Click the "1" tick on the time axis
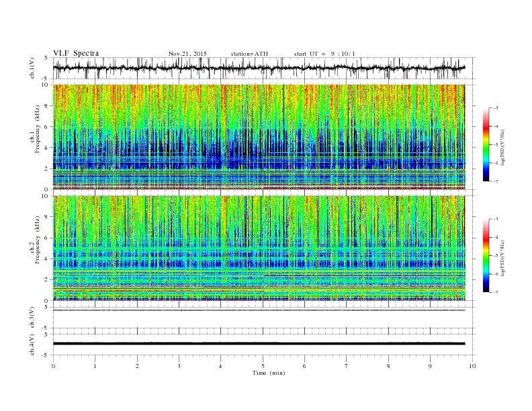 [95, 366]
